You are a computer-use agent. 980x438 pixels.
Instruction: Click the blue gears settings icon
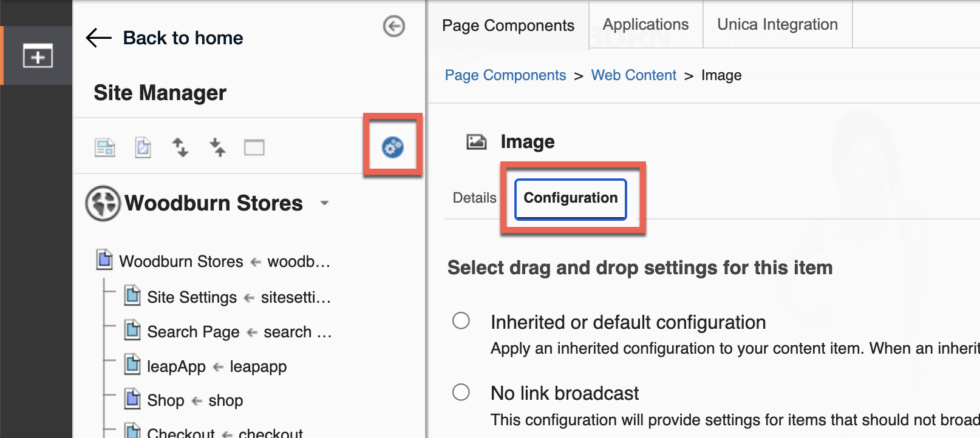click(x=392, y=147)
